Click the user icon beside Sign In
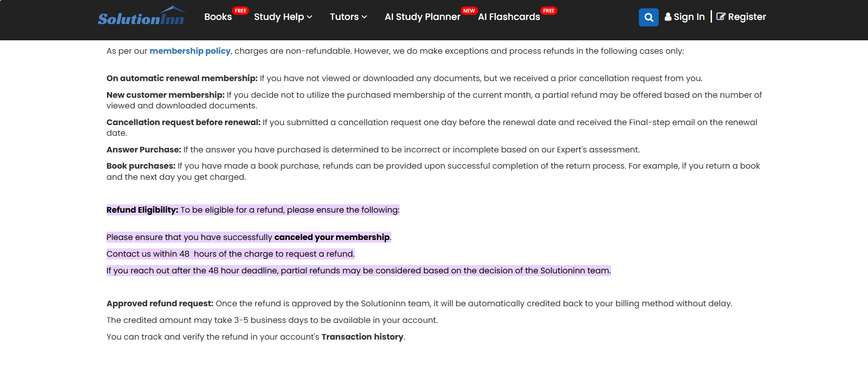 click(668, 17)
